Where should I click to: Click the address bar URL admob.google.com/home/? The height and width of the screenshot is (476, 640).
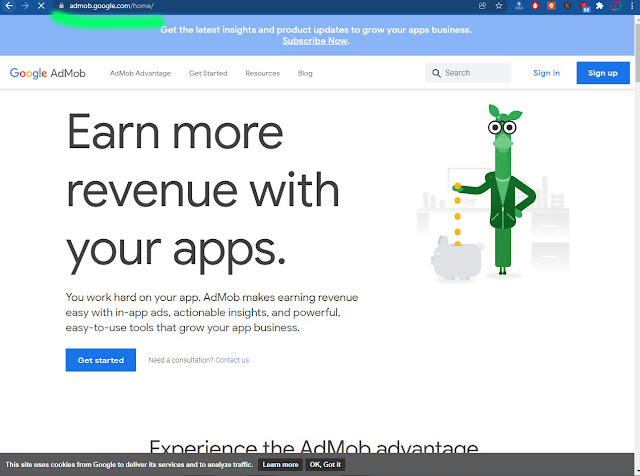coord(111,6)
